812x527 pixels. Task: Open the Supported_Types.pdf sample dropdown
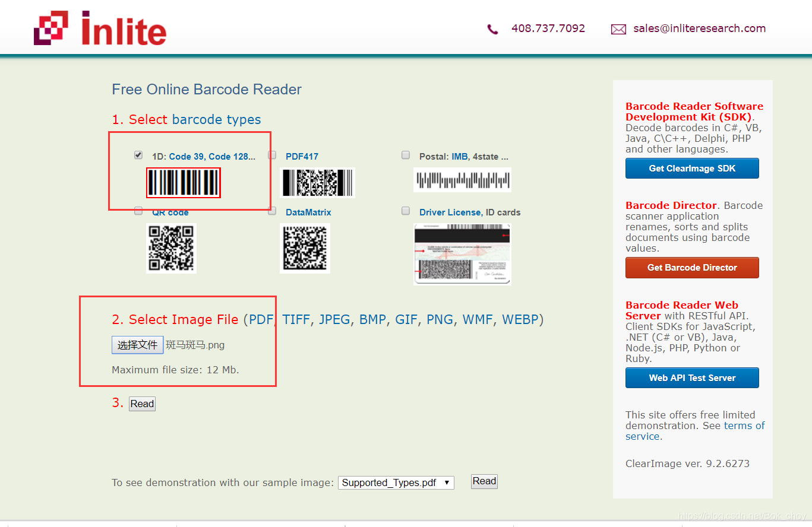[396, 482]
